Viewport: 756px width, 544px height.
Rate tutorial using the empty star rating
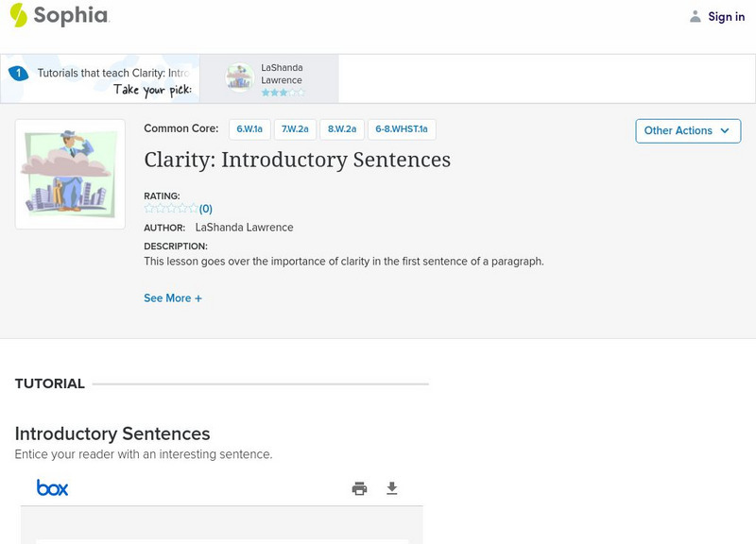[171, 209]
